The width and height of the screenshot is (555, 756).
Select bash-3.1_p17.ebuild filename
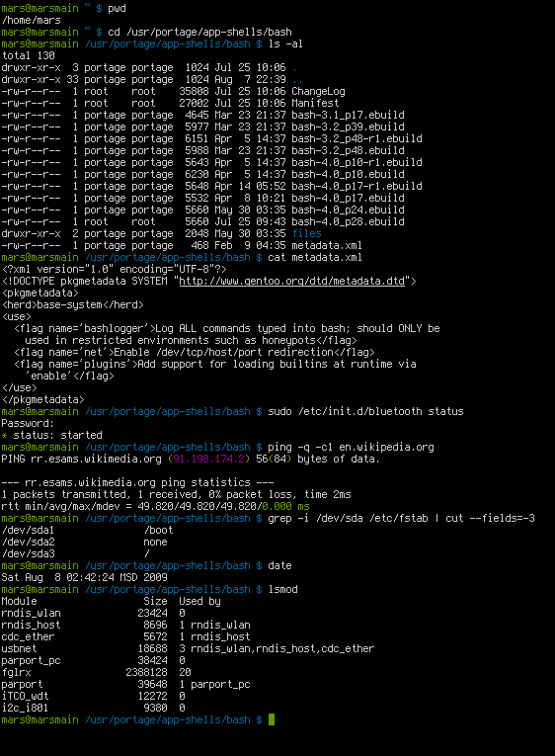tap(348, 115)
